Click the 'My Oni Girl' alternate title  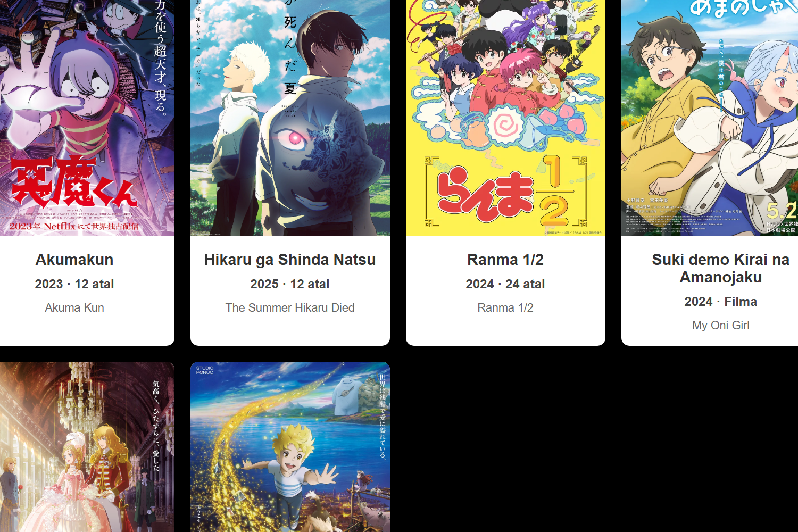click(x=721, y=325)
